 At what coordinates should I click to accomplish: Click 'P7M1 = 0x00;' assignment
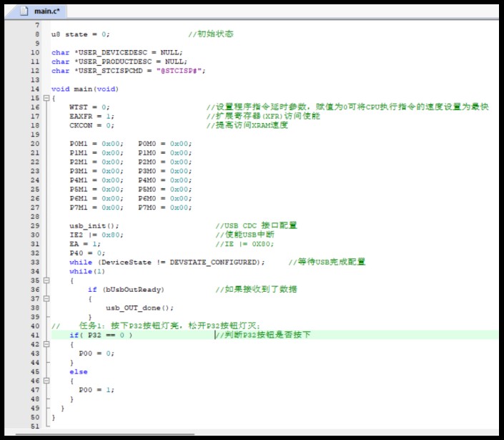[x=96, y=207]
